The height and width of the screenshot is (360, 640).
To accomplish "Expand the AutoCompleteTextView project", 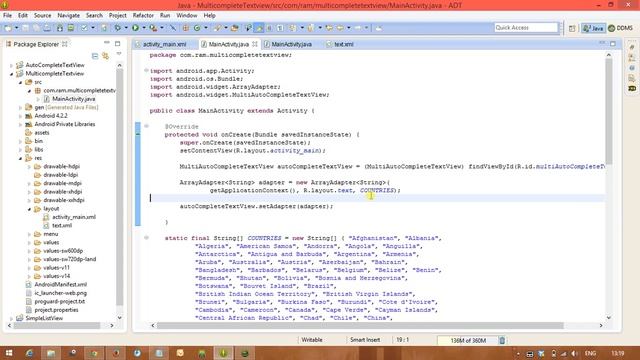I will 11,65.
